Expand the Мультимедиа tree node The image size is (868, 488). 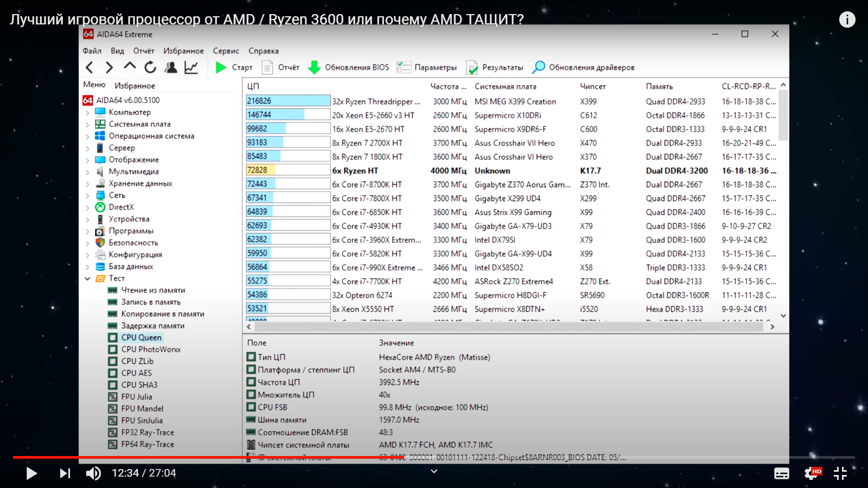(x=87, y=172)
